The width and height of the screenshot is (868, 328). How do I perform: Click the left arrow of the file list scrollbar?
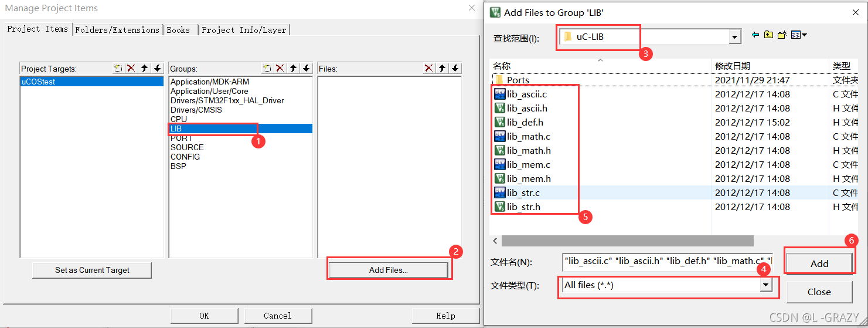(x=495, y=241)
